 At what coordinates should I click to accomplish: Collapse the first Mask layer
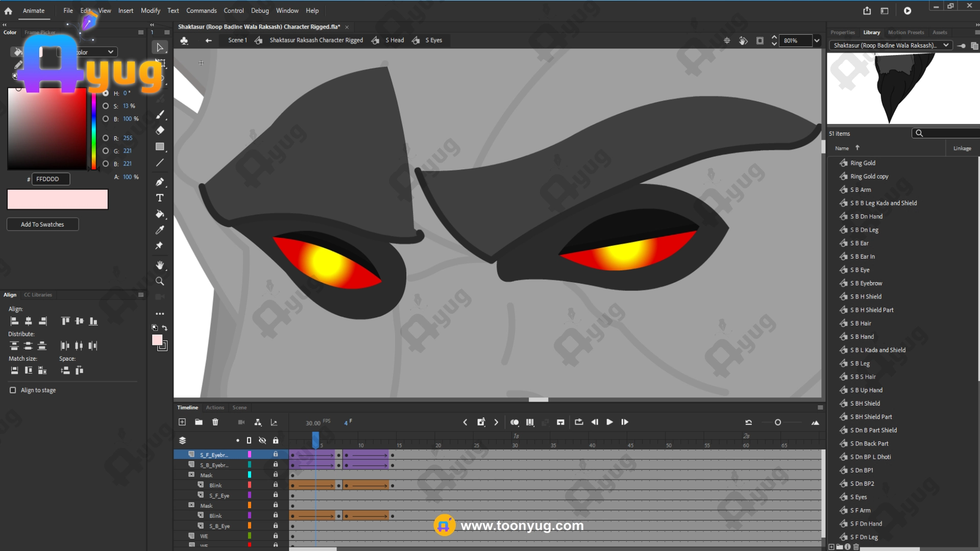click(x=191, y=474)
